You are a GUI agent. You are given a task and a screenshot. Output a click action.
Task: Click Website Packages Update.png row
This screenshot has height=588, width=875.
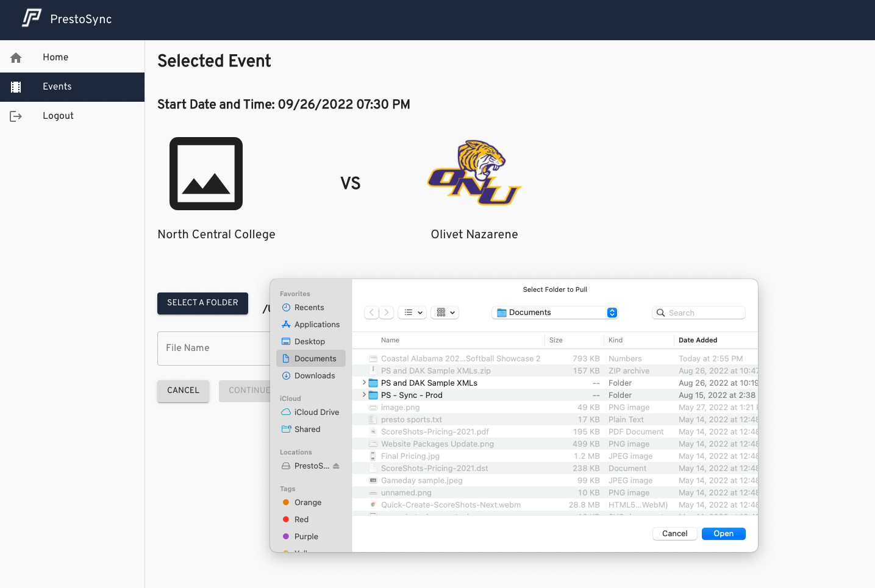point(555,444)
